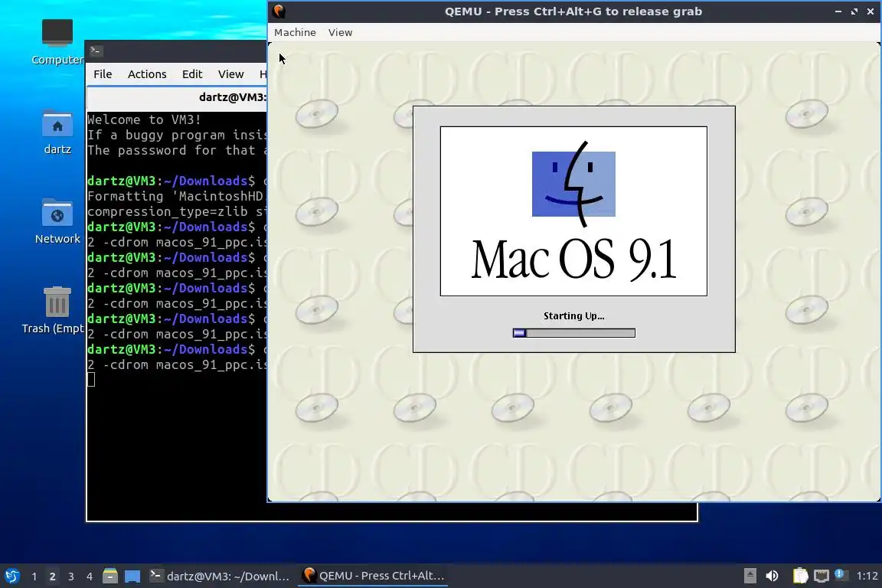Select the dartz home folder desktop icon
Viewport: 882px width, 588px height.
(x=57, y=132)
